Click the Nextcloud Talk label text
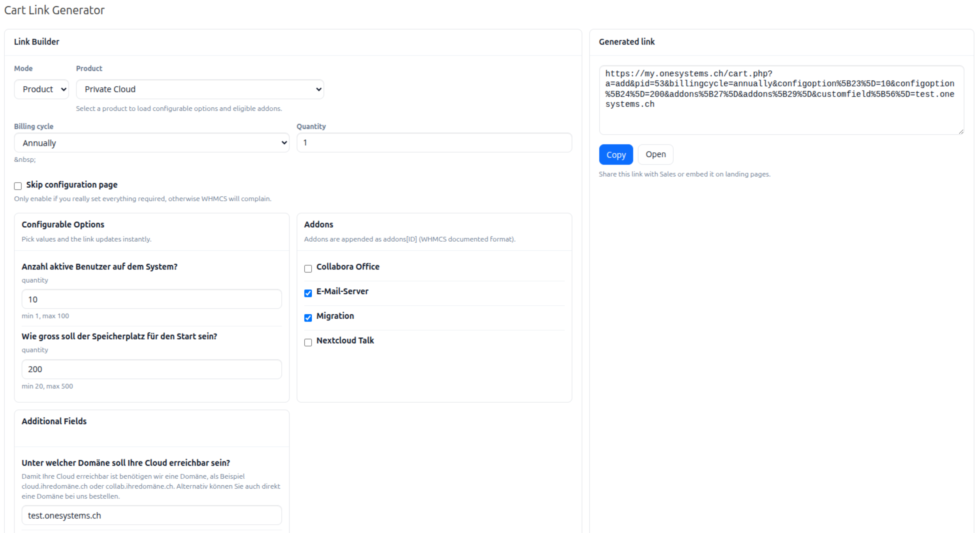 click(x=345, y=340)
